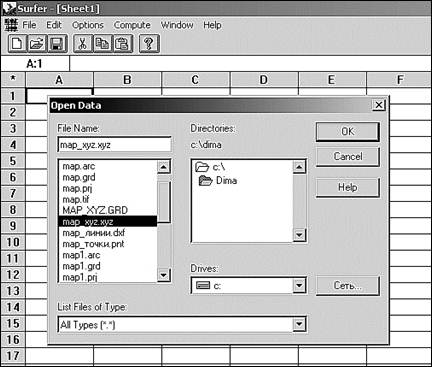The height and width of the screenshot is (367, 432).
Task: Close the Open Data dialog with X
Action: [x=379, y=105]
